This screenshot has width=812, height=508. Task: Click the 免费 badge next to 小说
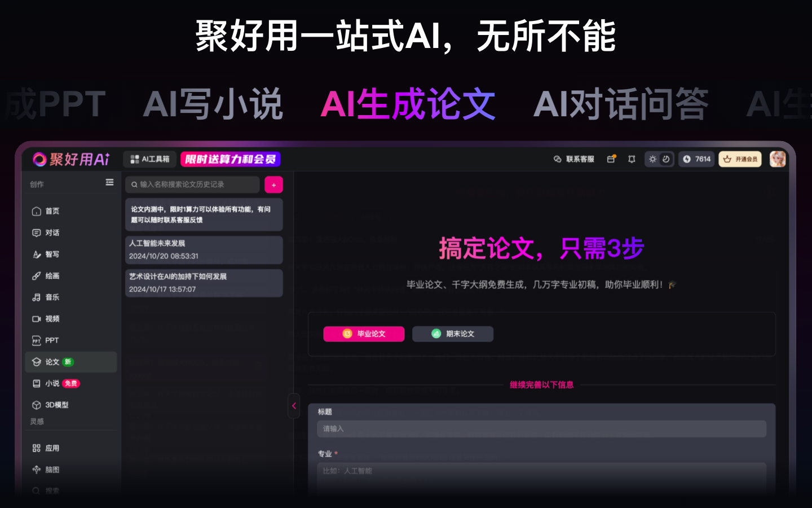pyautogui.click(x=71, y=383)
